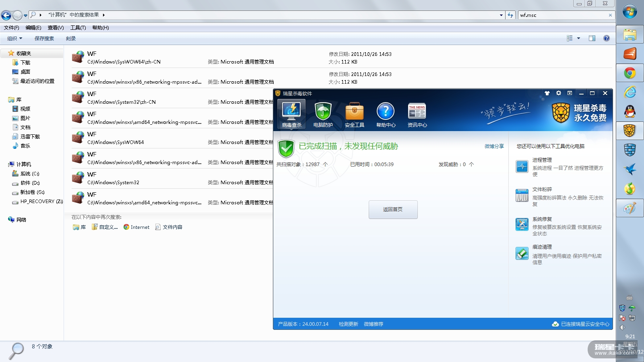
Task: Click the Explorer help question mark icon
Action: (x=607, y=39)
